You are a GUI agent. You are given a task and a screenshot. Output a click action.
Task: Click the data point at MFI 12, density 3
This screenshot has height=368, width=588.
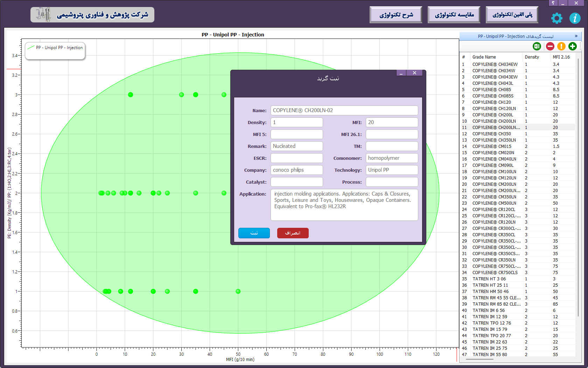[131, 95]
